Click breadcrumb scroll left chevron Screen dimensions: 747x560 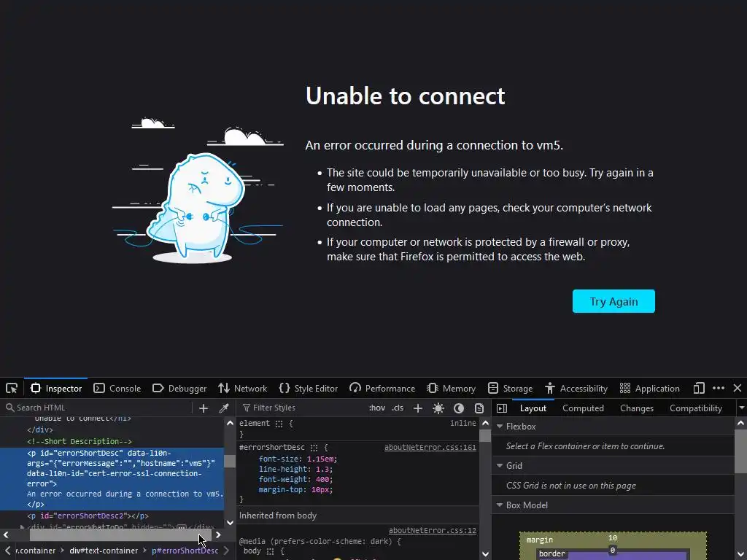[x=7, y=551]
